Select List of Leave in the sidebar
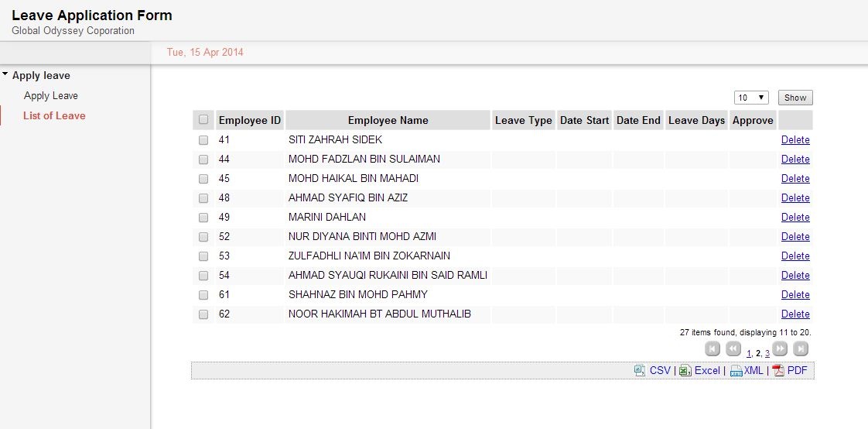The width and height of the screenshot is (868, 429). click(54, 116)
